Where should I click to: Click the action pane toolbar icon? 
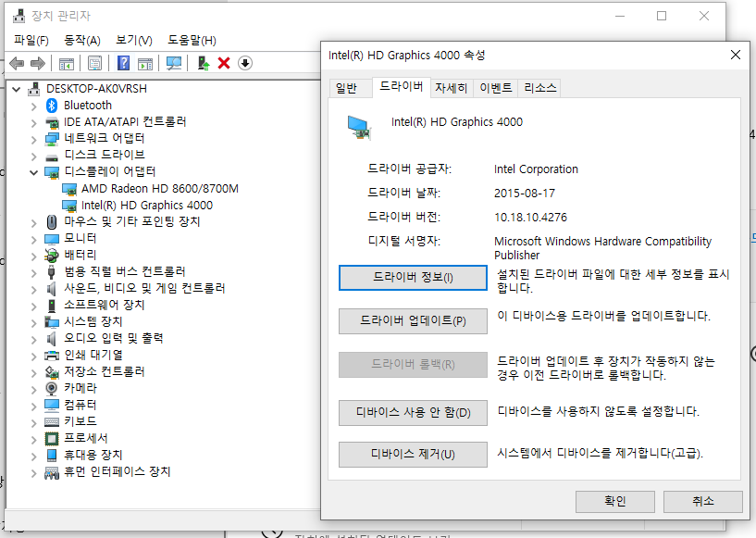[x=145, y=63]
